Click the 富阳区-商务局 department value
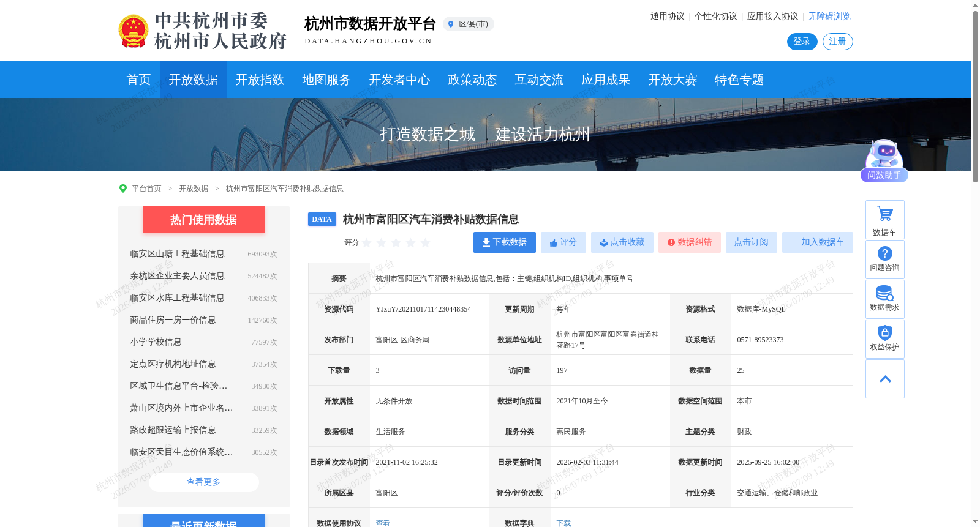 tap(402, 340)
